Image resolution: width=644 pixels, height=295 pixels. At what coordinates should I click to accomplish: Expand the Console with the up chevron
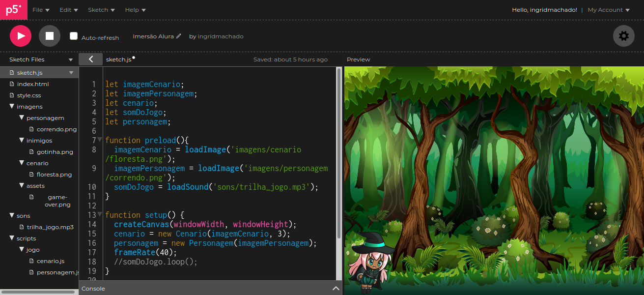pyautogui.click(x=336, y=289)
